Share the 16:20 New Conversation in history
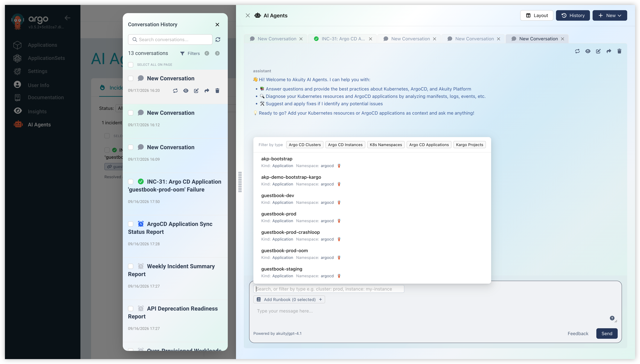Image resolution: width=640 pixels, height=364 pixels. [x=207, y=91]
